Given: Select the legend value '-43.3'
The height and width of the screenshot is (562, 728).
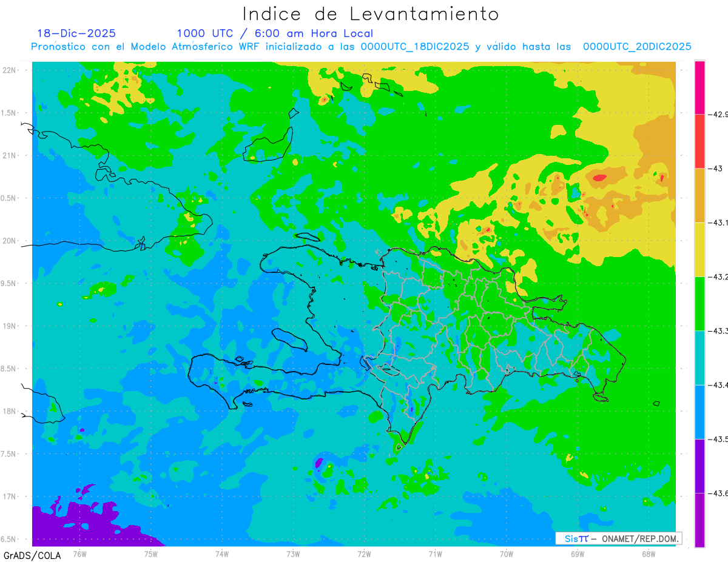Looking at the screenshot, I should pyautogui.click(x=718, y=330).
